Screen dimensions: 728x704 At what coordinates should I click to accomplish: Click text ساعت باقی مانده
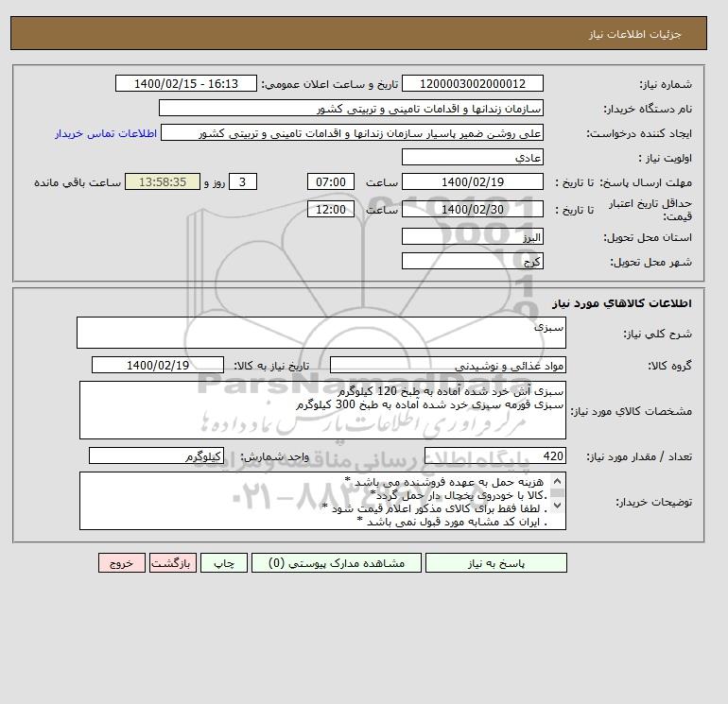pyautogui.click(x=78, y=182)
